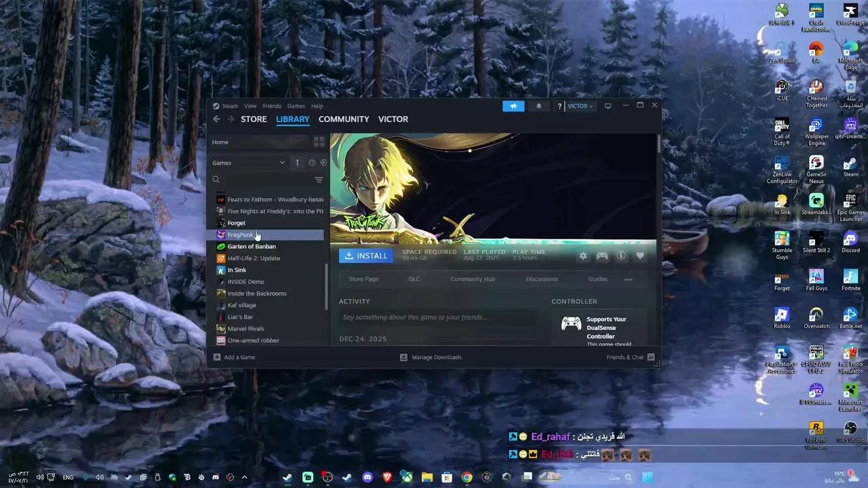Image resolution: width=868 pixels, height=488 pixels.
Task: Switch to the LIBRARY tab
Action: tap(293, 119)
